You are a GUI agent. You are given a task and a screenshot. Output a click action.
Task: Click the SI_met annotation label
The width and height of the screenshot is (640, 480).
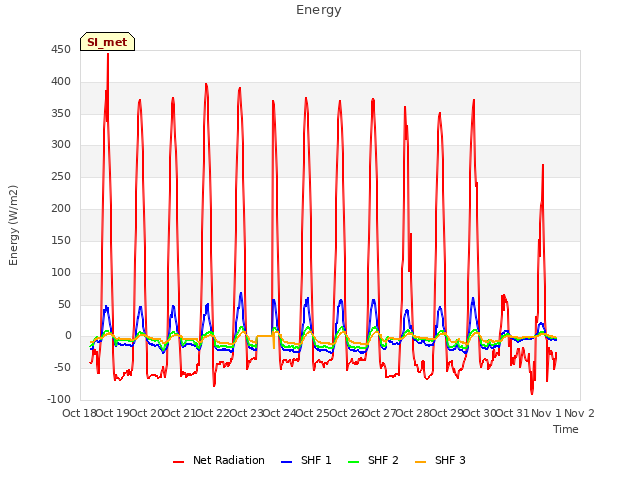pos(107,42)
